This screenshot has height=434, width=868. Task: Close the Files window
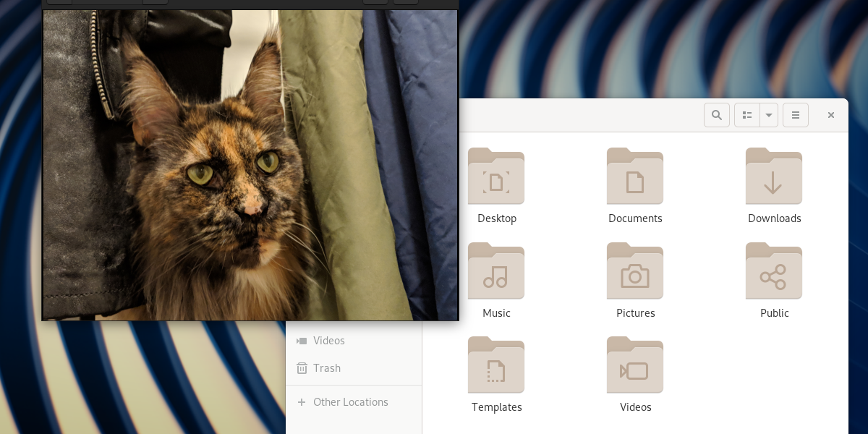point(831,115)
